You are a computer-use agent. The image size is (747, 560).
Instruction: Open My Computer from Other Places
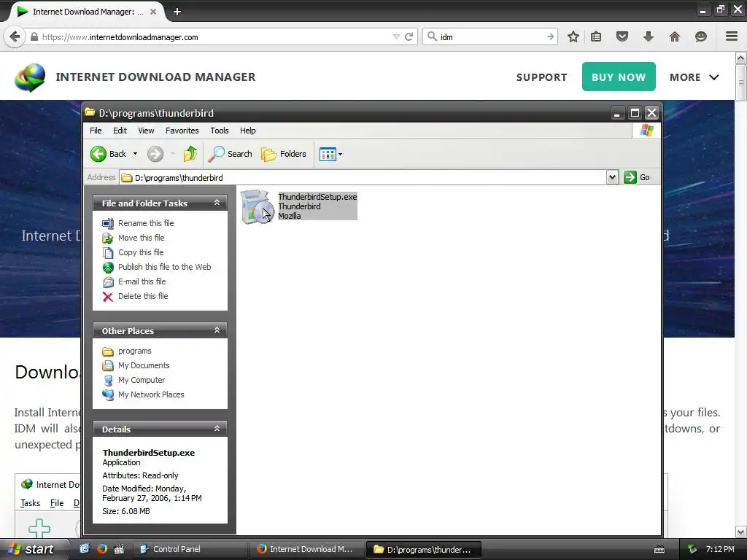coord(141,380)
